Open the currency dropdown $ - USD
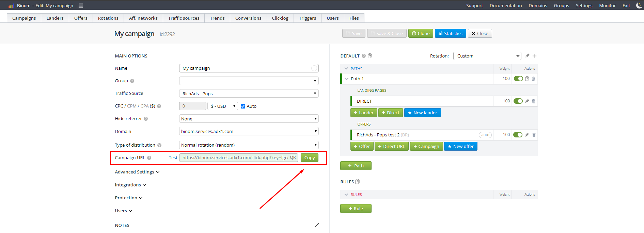Screen dimensions: 644x233 [223, 106]
